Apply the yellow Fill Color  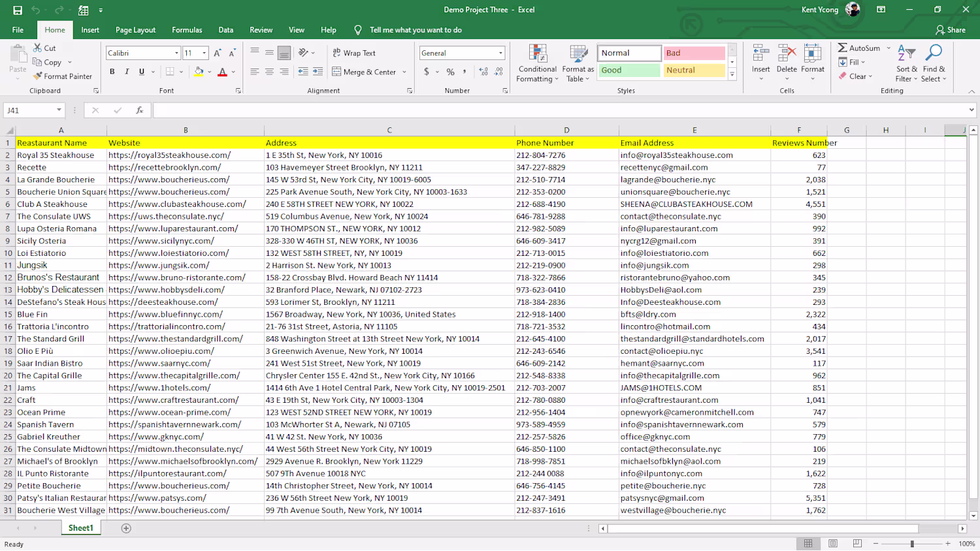click(199, 72)
